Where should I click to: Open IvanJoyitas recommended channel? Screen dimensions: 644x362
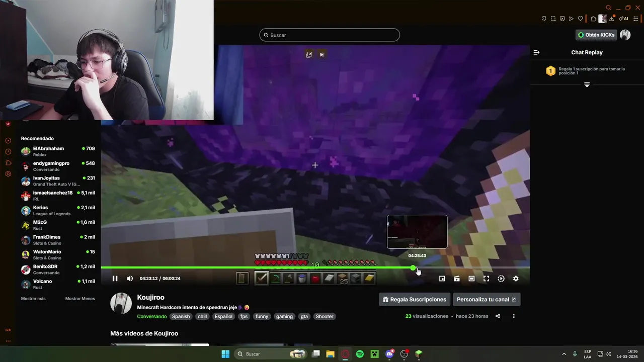click(x=58, y=181)
